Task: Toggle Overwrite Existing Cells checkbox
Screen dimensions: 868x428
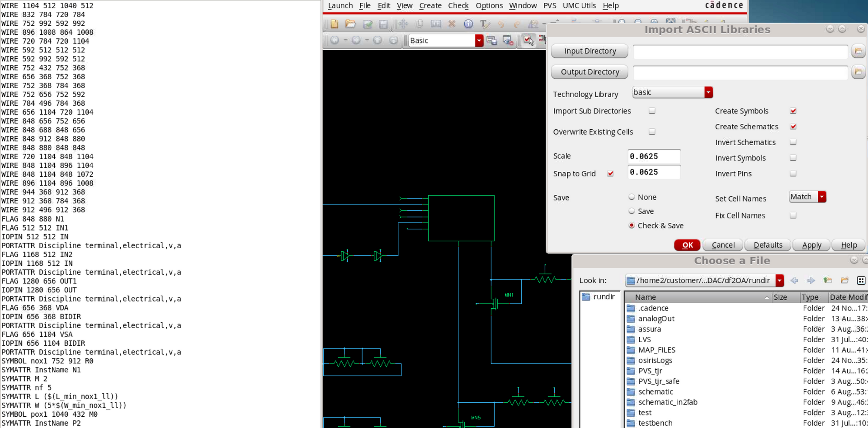Action: coord(652,132)
